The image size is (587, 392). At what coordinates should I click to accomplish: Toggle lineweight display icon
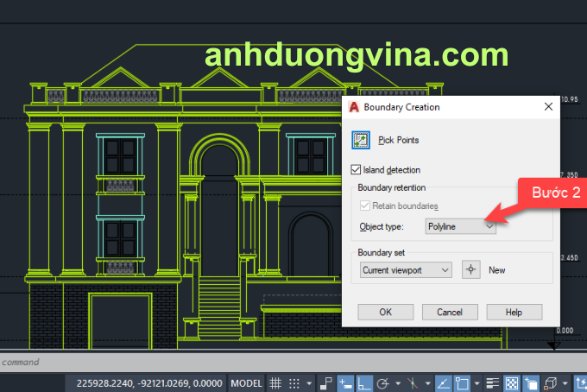494,383
